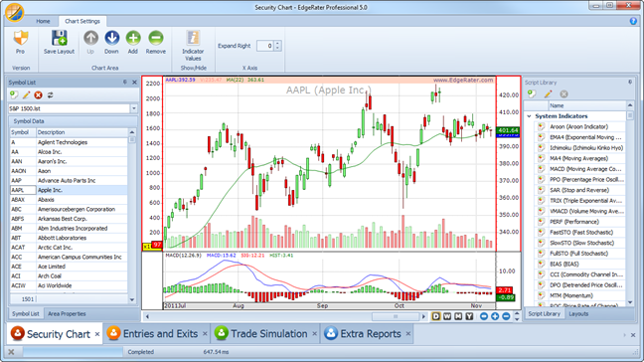644x362 pixels.
Task: Delete symbol list with red X icon
Action: (38, 94)
